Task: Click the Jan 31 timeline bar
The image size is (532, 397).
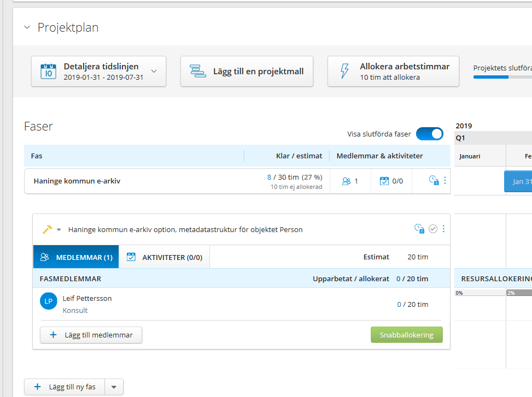Action: click(x=518, y=181)
